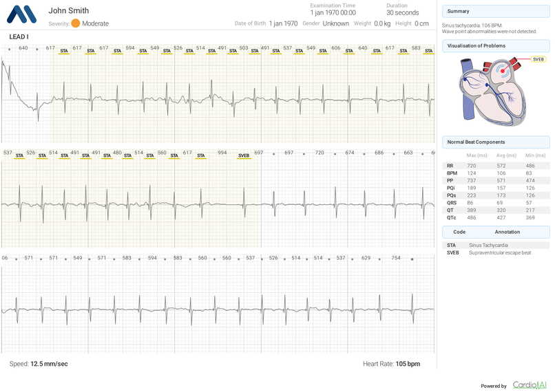Click the SVEB code row in annotation table

click(496, 252)
